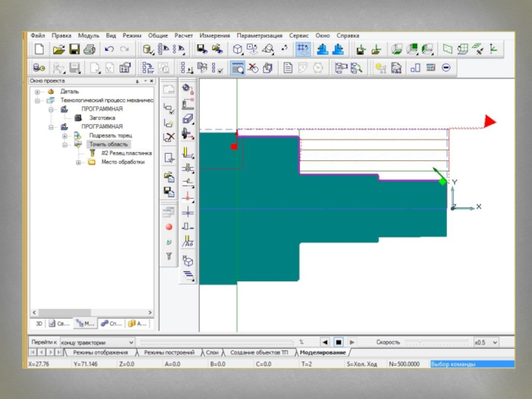The width and height of the screenshot is (532, 399).
Task: Toggle the pin on the Окно проекта panel
Action: point(138,81)
